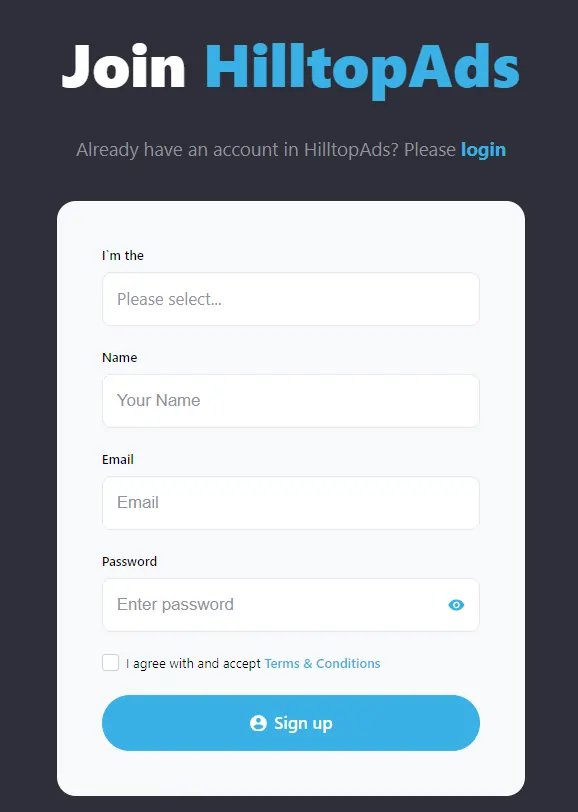
Task: Focus the Email address field
Action: pyautogui.click(x=290, y=502)
